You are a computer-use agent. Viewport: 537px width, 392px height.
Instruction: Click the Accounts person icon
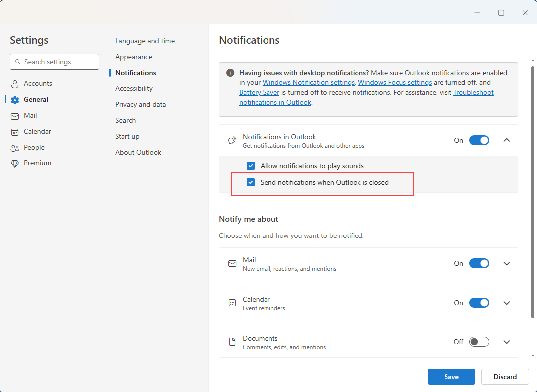click(x=15, y=84)
